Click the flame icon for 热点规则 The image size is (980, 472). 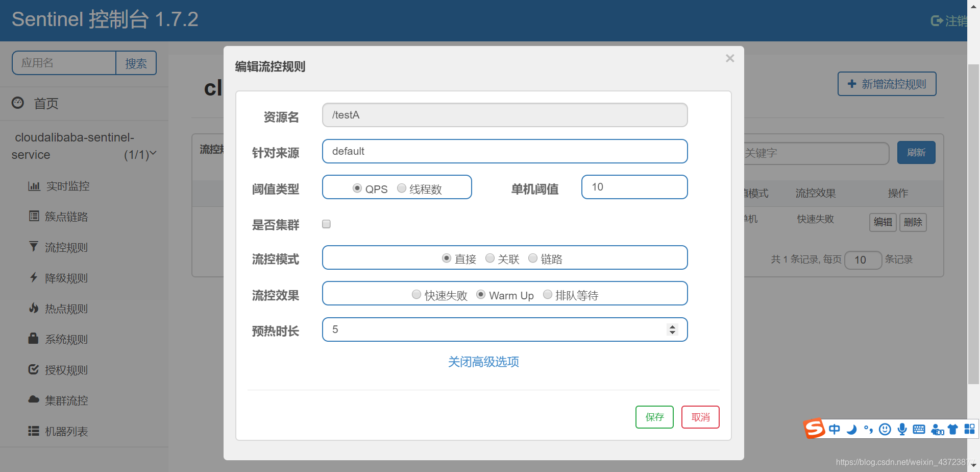[34, 308]
